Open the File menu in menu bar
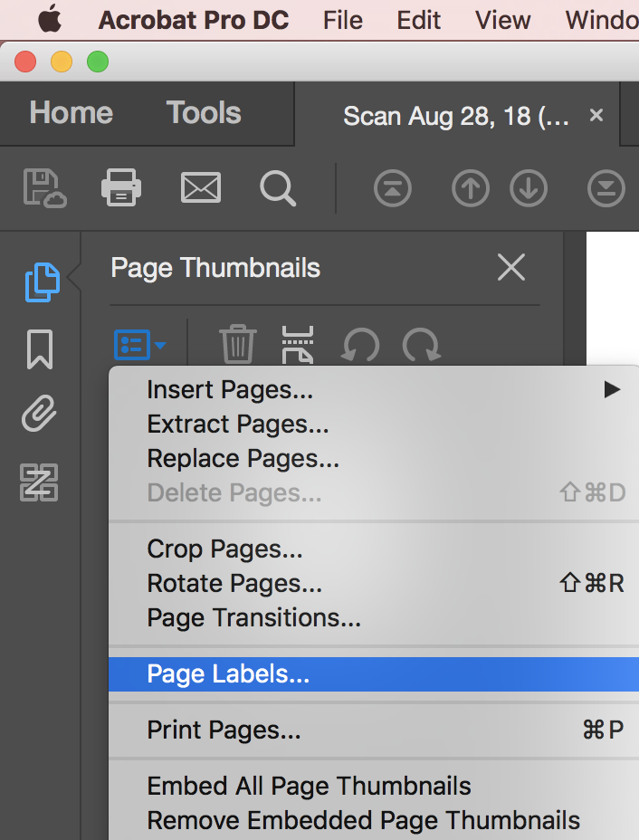The width and height of the screenshot is (639, 840). click(x=342, y=20)
